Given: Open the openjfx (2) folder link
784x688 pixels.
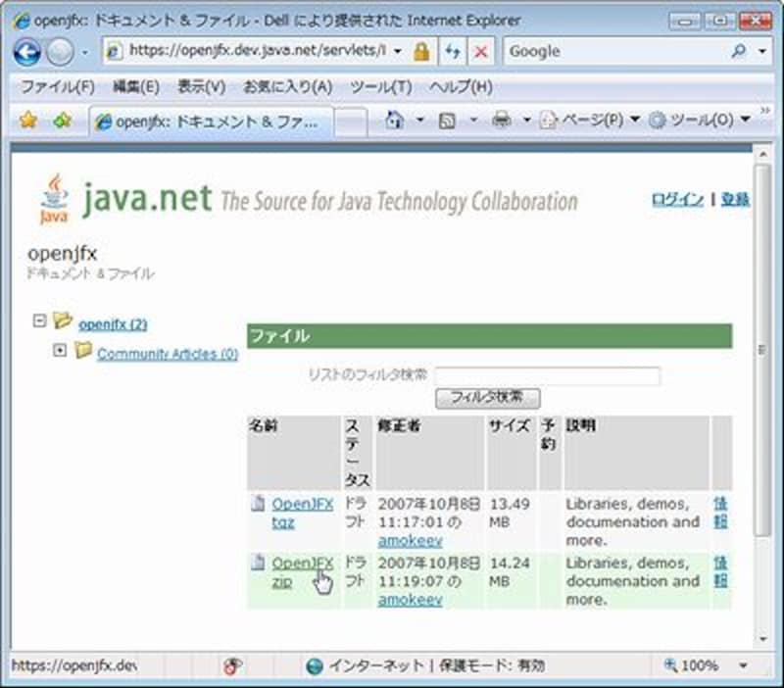Looking at the screenshot, I should point(113,324).
